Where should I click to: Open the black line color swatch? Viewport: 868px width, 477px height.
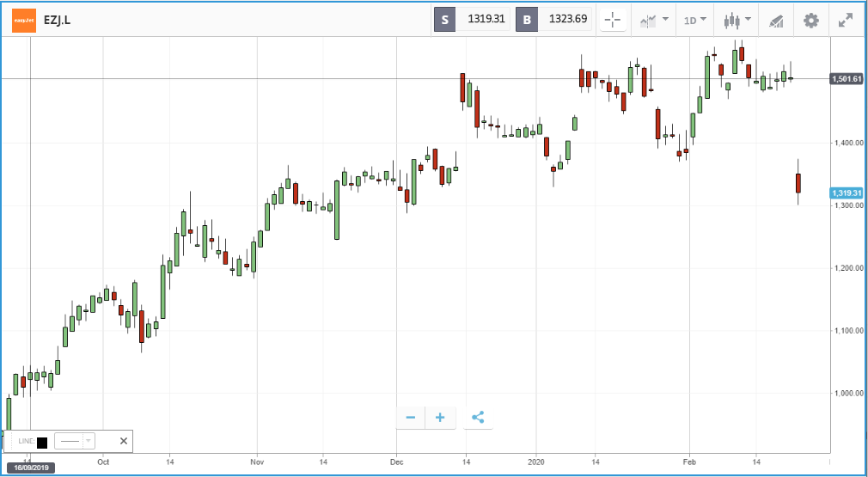pyautogui.click(x=42, y=442)
